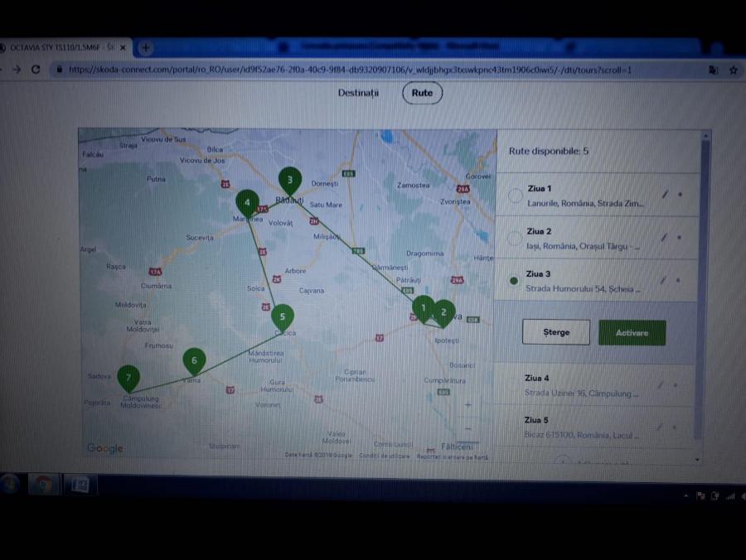Edit the Ziua 3 route with pencil icon
746x560 pixels.
coord(662,280)
